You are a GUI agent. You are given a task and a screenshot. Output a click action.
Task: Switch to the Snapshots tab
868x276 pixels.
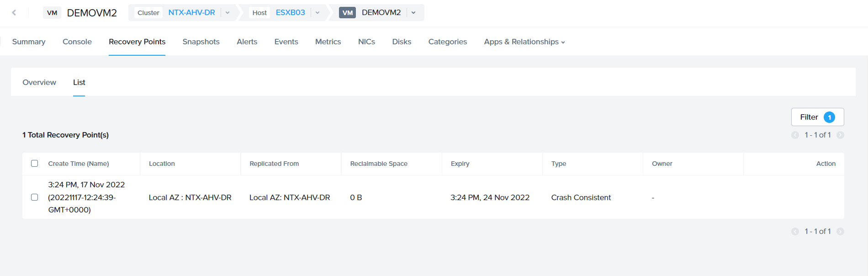click(201, 42)
